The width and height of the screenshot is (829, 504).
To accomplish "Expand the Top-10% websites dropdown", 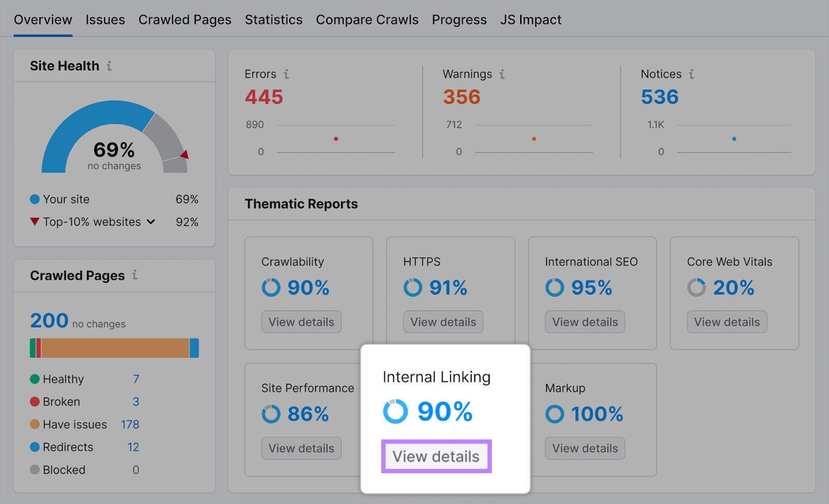I will [151, 222].
